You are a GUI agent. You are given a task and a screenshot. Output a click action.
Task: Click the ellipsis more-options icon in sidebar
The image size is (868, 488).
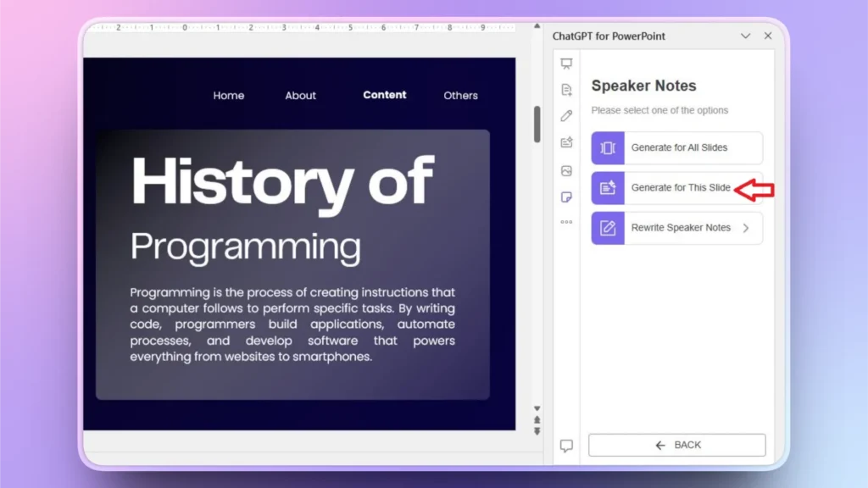coord(566,224)
